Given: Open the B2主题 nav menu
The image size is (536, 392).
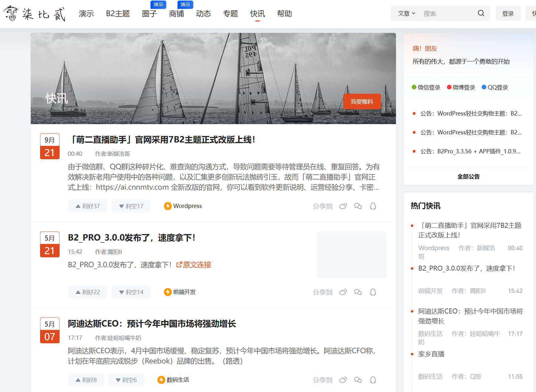Looking at the screenshot, I should [x=118, y=14].
